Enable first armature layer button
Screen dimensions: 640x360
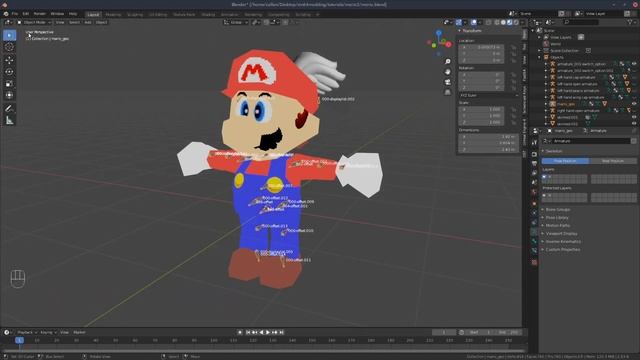pyautogui.click(x=544, y=177)
